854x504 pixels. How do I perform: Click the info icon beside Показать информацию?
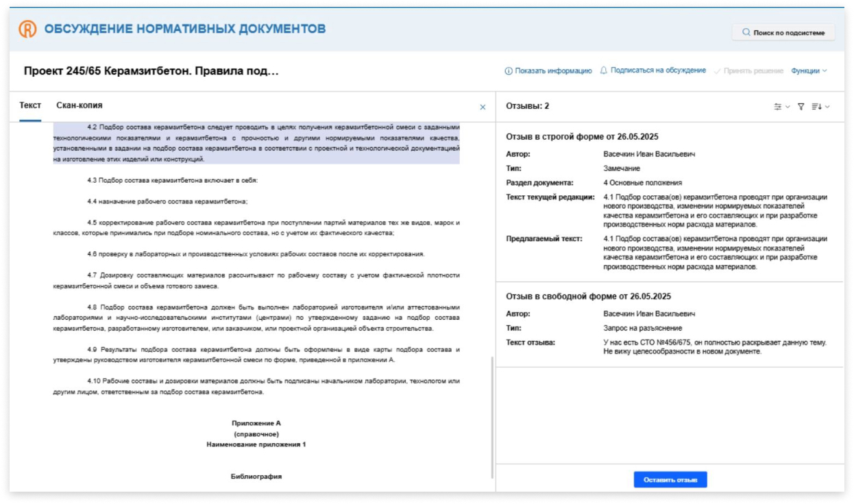[x=509, y=71]
